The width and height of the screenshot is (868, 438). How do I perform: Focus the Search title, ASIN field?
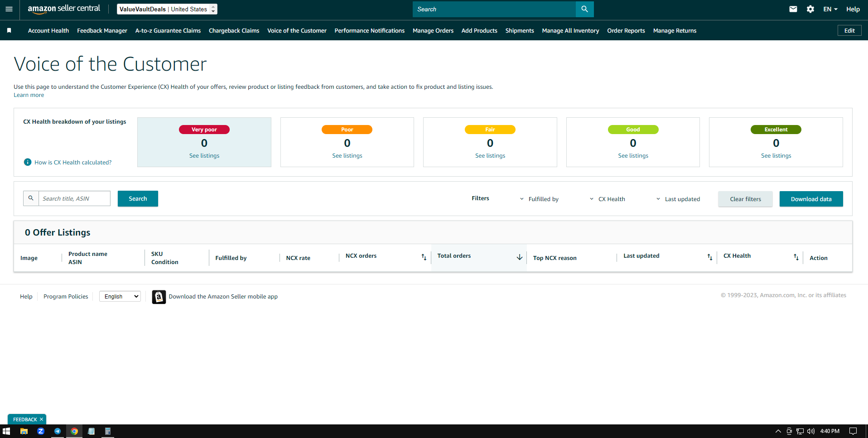click(x=74, y=198)
